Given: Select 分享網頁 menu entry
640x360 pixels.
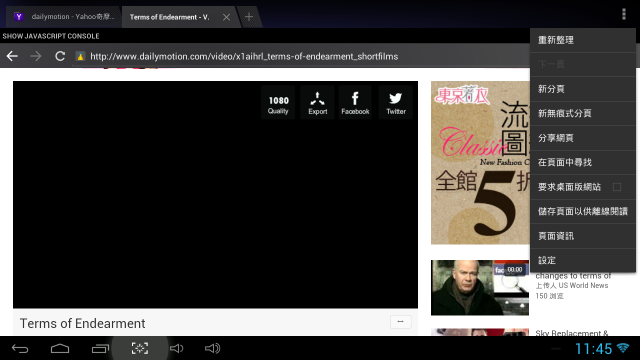Looking at the screenshot, I should 583,138.
